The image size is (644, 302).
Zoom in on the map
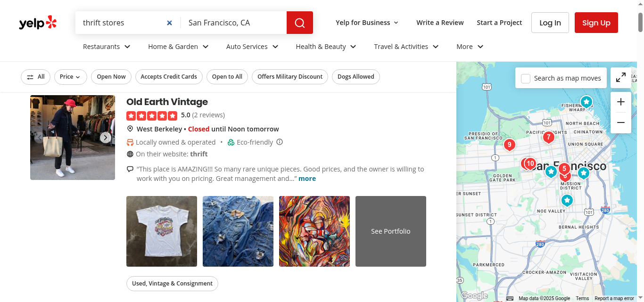pos(621,102)
